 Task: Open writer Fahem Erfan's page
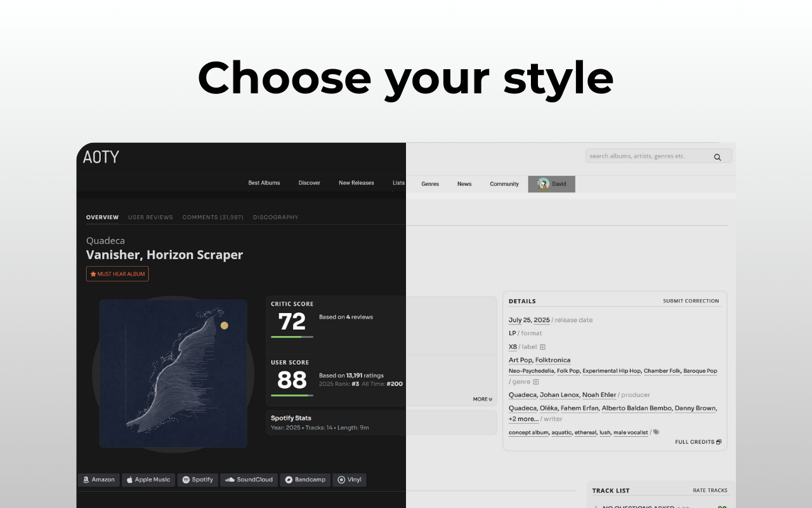(x=580, y=408)
